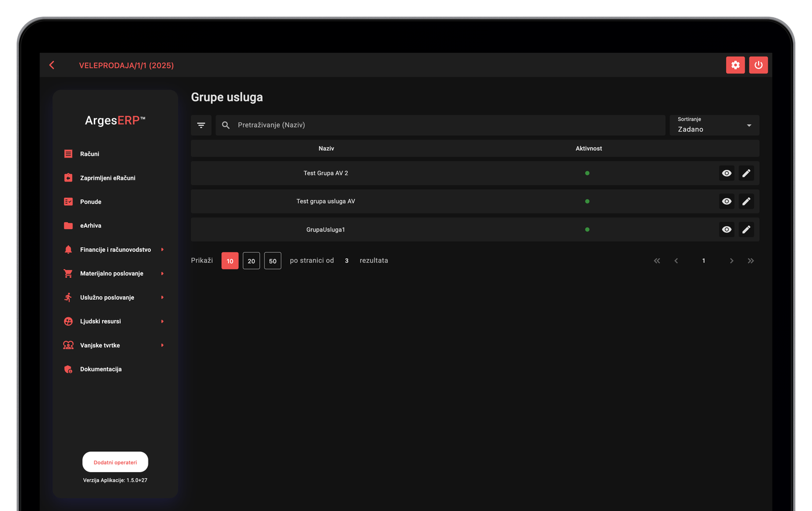The height and width of the screenshot is (511, 812).
Task: View Test grupa usluga AV via eye icon
Action: (727, 201)
